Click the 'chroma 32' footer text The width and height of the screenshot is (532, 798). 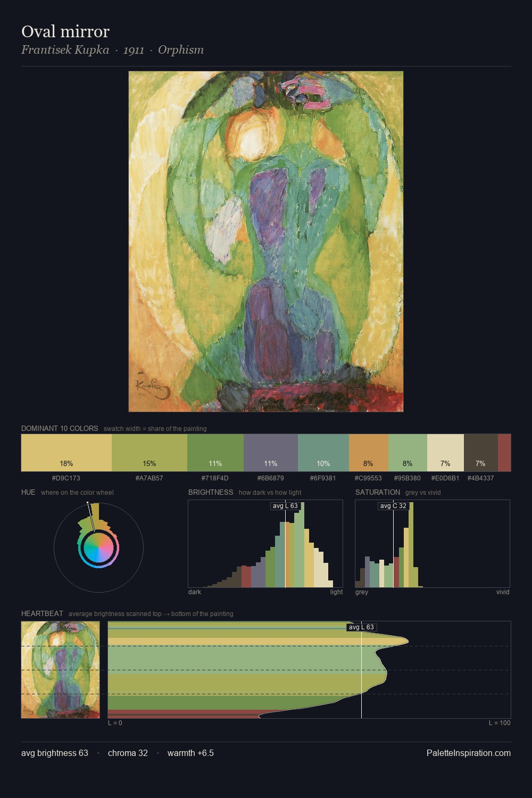[x=128, y=753]
